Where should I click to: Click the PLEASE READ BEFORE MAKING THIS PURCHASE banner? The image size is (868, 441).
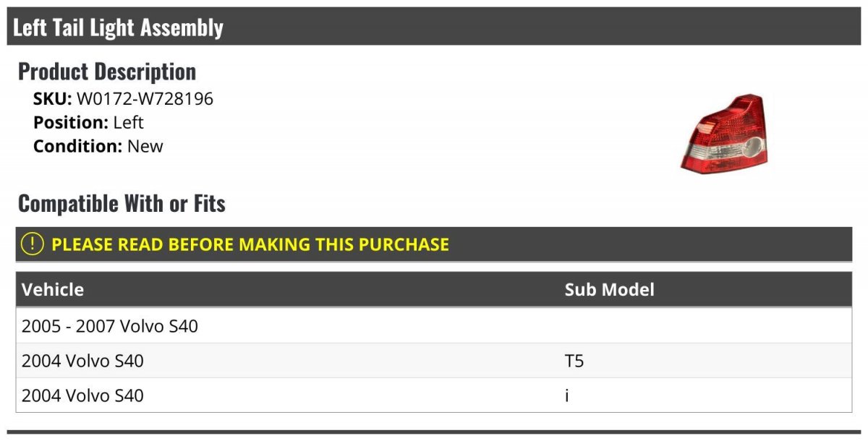click(434, 244)
